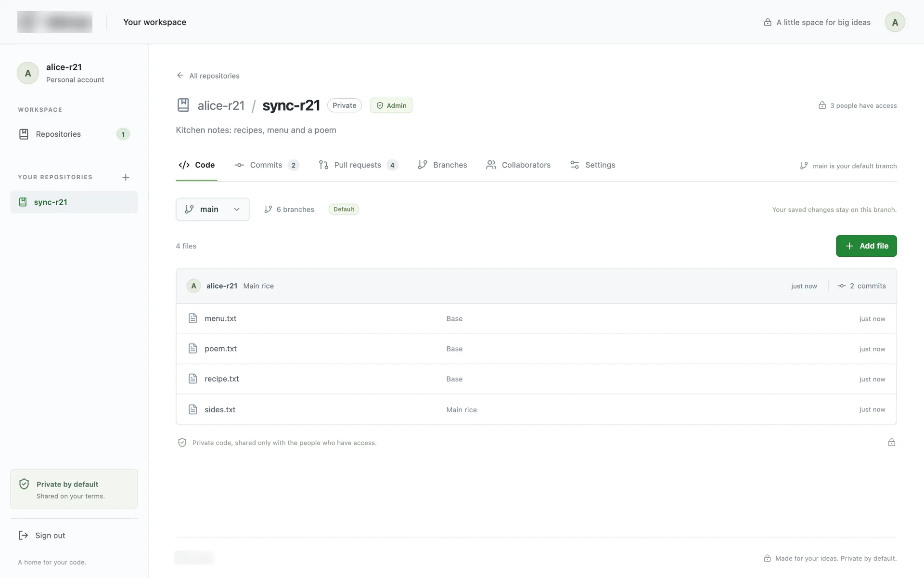
Task: Click Your workspace heading
Action: pyautogui.click(x=154, y=22)
